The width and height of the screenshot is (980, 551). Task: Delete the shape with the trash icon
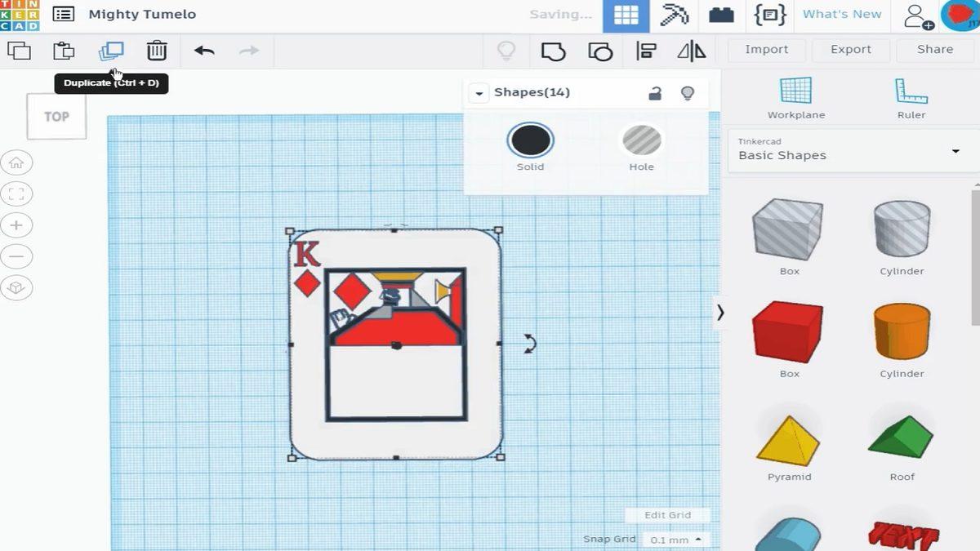[156, 50]
